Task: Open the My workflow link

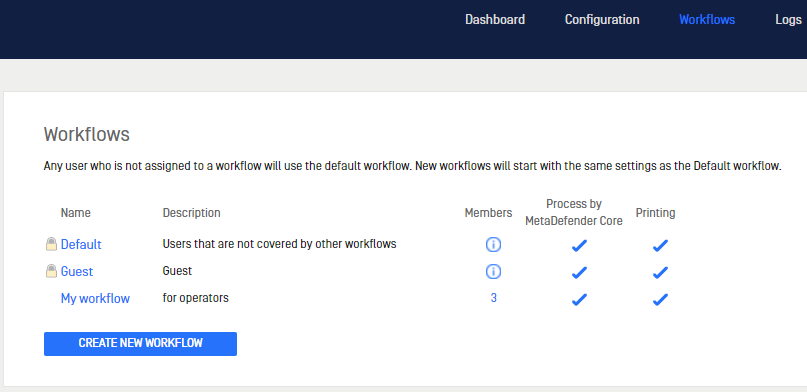Action: 95,298
